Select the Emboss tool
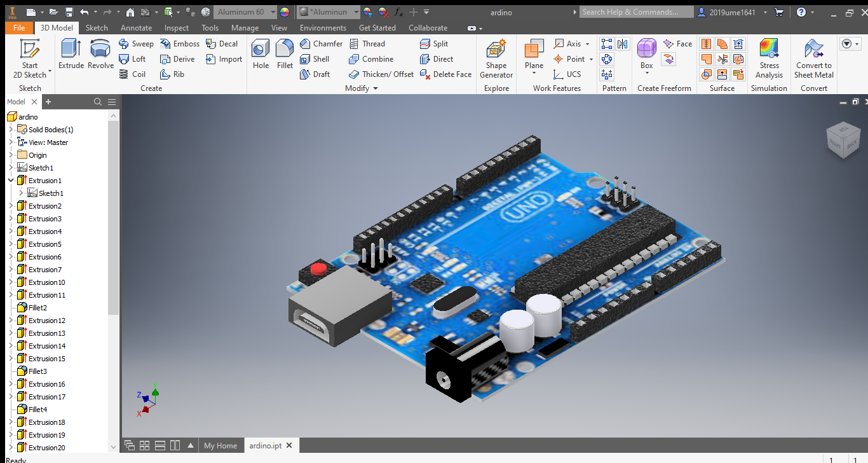This screenshot has width=868, height=463. pyautogui.click(x=179, y=44)
